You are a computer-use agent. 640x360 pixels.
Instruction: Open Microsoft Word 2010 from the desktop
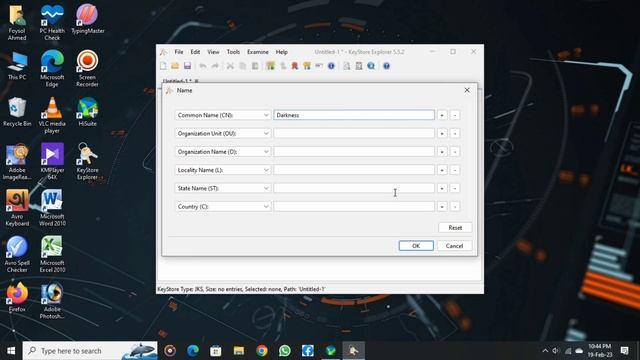coord(52,207)
